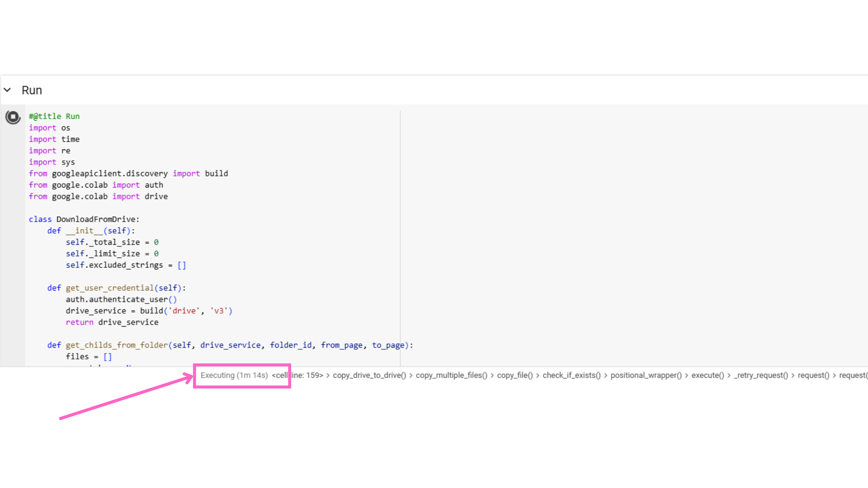868x488 pixels.
Task: Stop the running cell execution
Action: click(13, 117)
